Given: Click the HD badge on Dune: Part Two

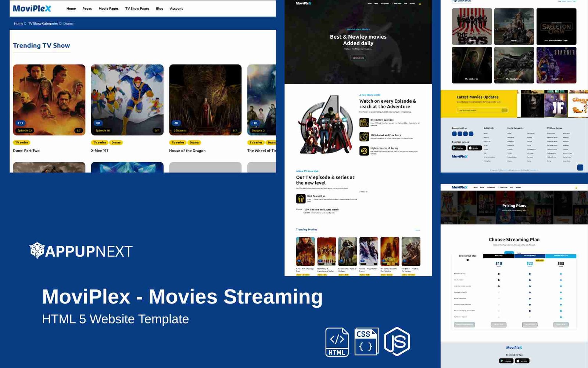Looking at the screenshot, I should pyautogui.click(x=21, y=123).
